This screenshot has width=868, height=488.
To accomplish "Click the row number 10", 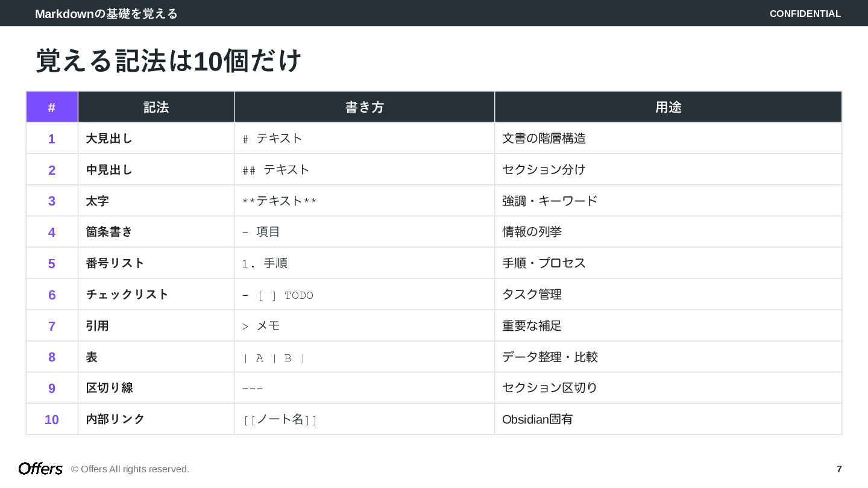I will click(x=52, y=420).
